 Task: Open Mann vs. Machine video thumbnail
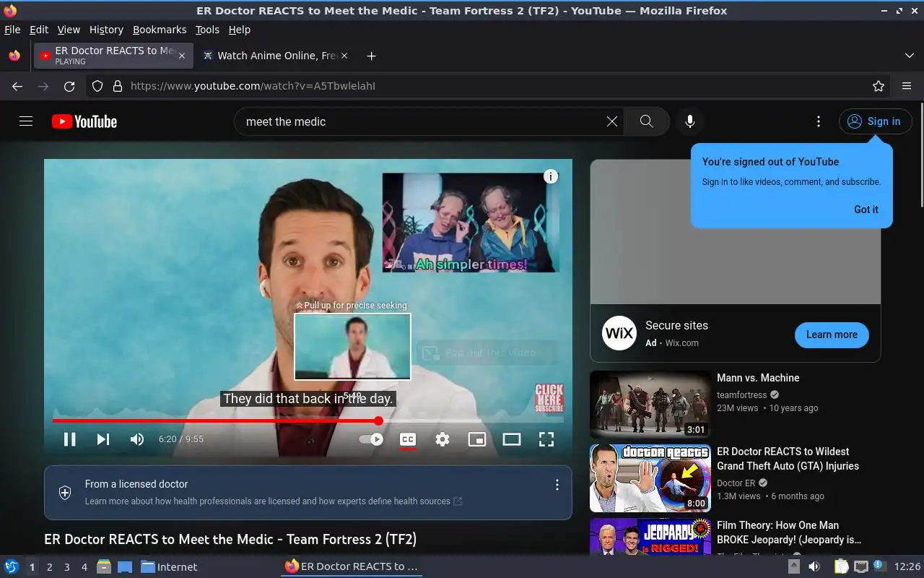pos(650,405)
